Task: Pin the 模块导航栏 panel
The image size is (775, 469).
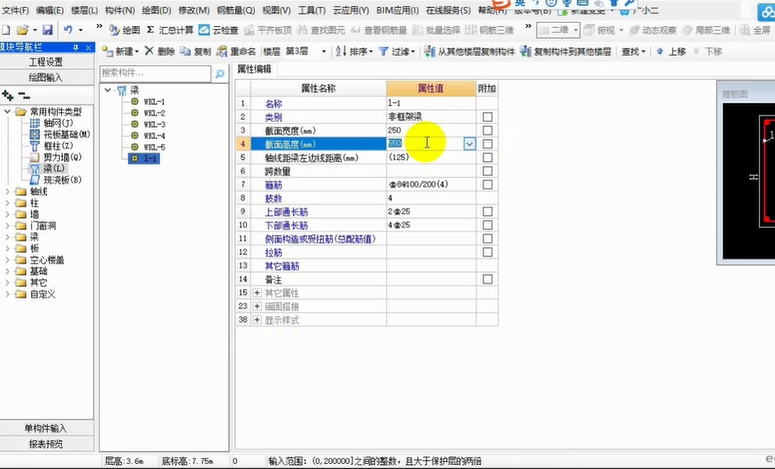Action: tap(75, 47)
